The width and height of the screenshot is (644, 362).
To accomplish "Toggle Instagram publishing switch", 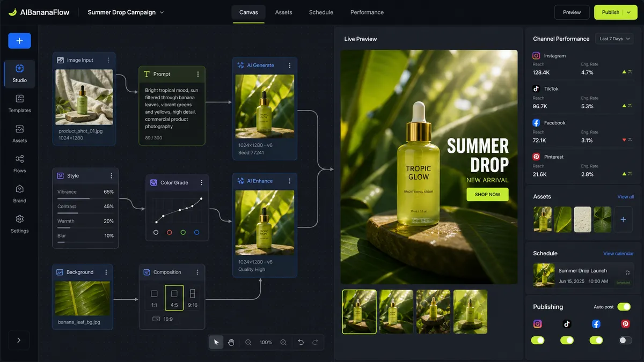I will click(538, 340).
